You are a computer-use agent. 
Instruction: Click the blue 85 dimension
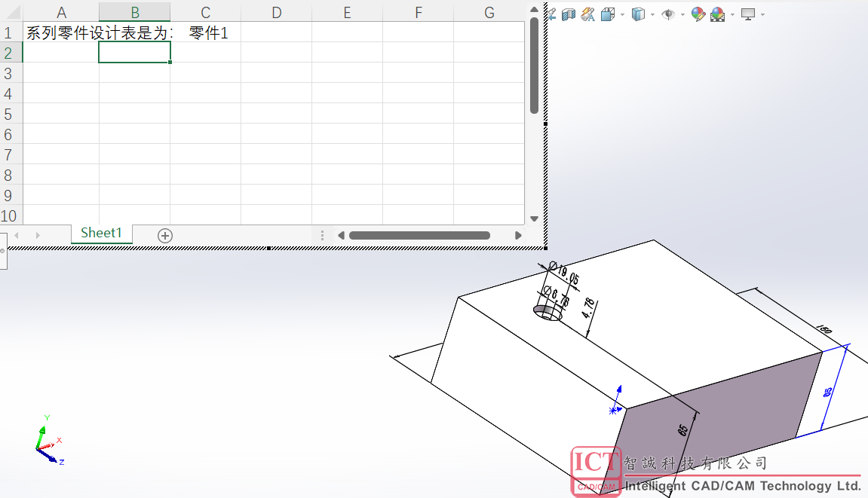(x=827, y=393)
